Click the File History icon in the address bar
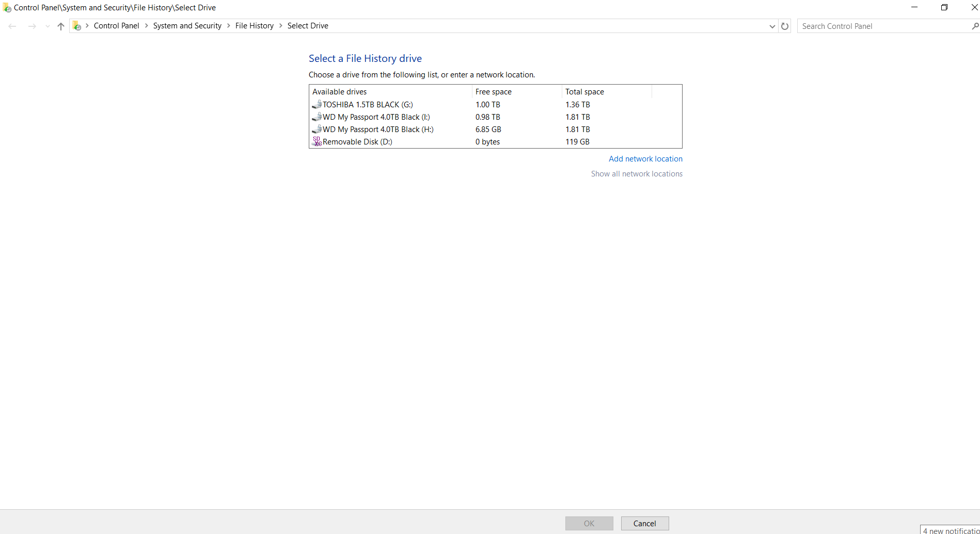The width and height of the screenshot is (980, 534). pos(77,25)
